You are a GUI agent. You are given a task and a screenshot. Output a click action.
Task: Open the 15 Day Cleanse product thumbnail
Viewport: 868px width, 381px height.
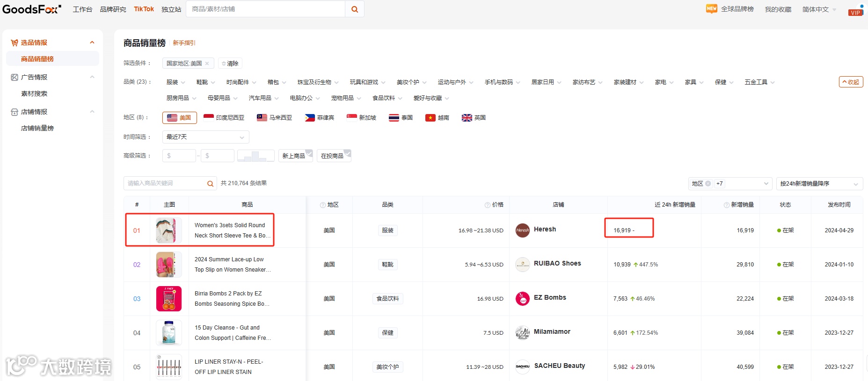pyautogui.click(x=169, y=333)
